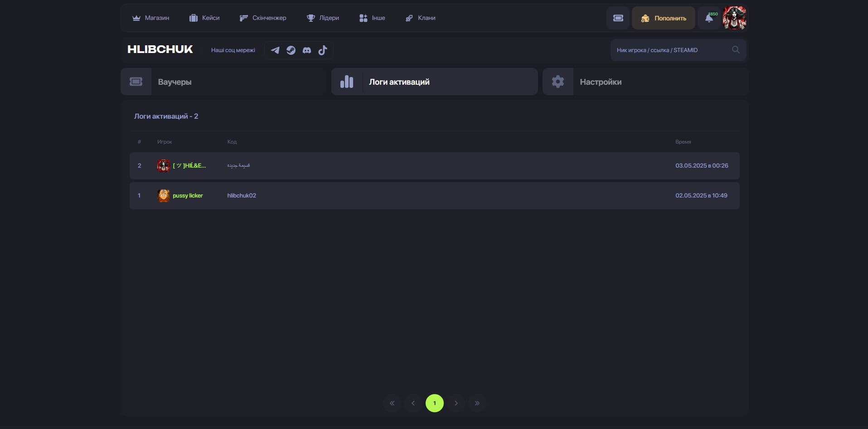Open the Steam social link icon
This screenshot has height=429, width=868.
tap(291, 50)
